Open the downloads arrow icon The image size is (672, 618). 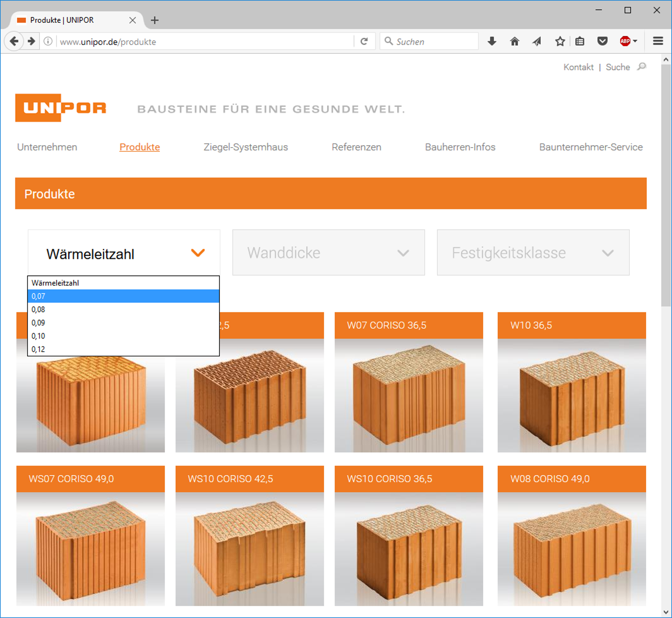coord(492,42)
